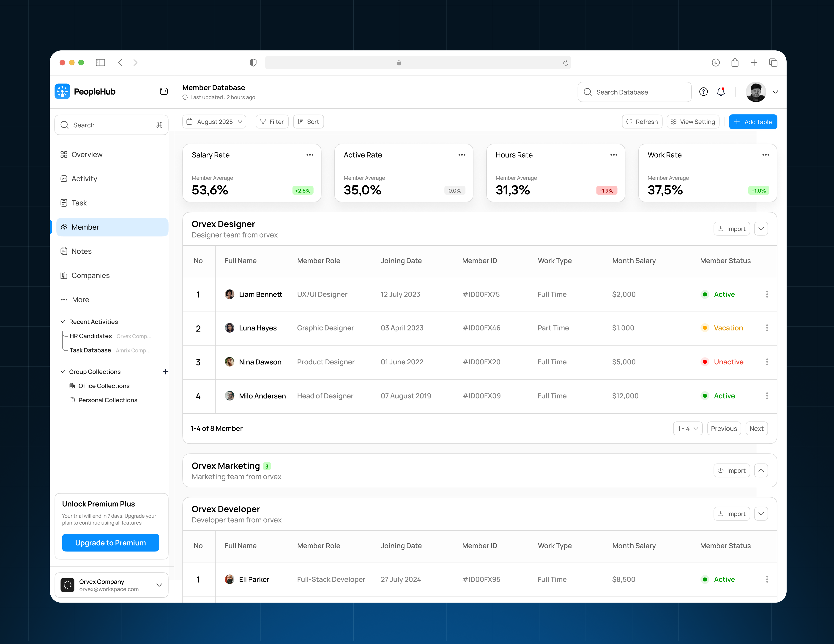Expand the More sidebar item

coord(80,300)
